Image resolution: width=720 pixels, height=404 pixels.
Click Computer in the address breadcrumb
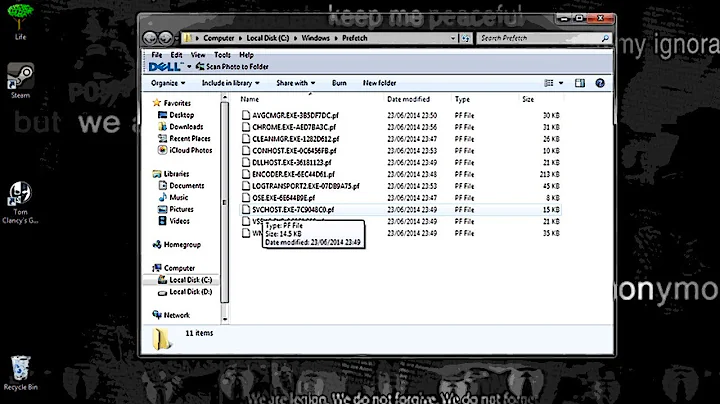[x=219, y=38]
